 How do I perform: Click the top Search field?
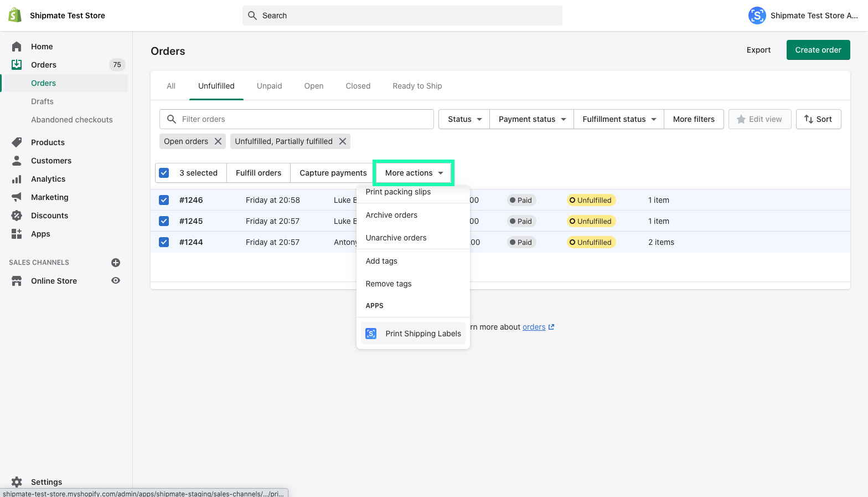[402, 16]
